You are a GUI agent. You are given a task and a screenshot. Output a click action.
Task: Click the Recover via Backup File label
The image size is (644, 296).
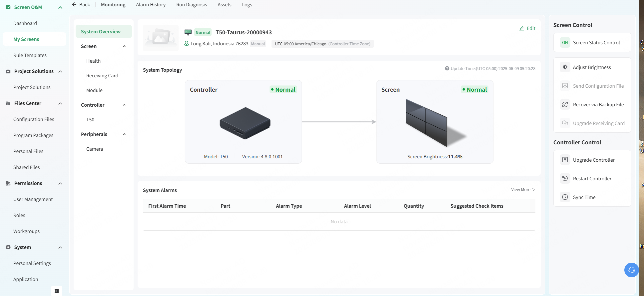[x=598, y=105]
